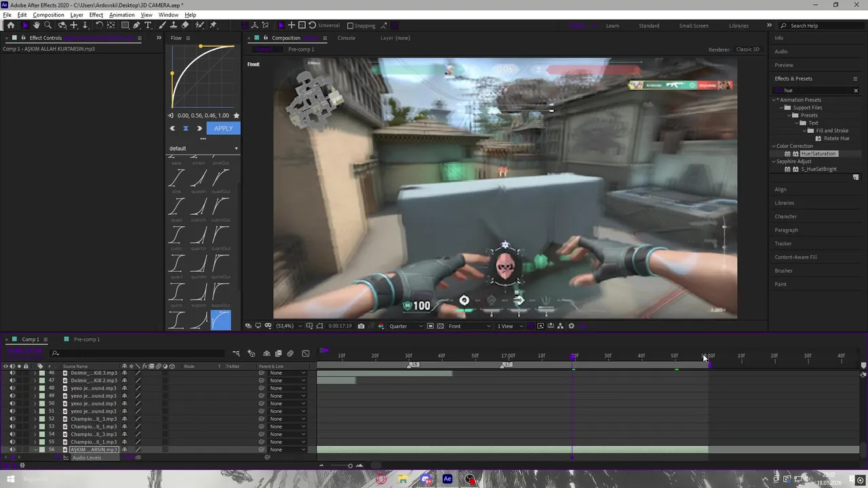Select the Rectangle shape tool
The height and width of the screenshot is (488, 868).
(125, 25)
